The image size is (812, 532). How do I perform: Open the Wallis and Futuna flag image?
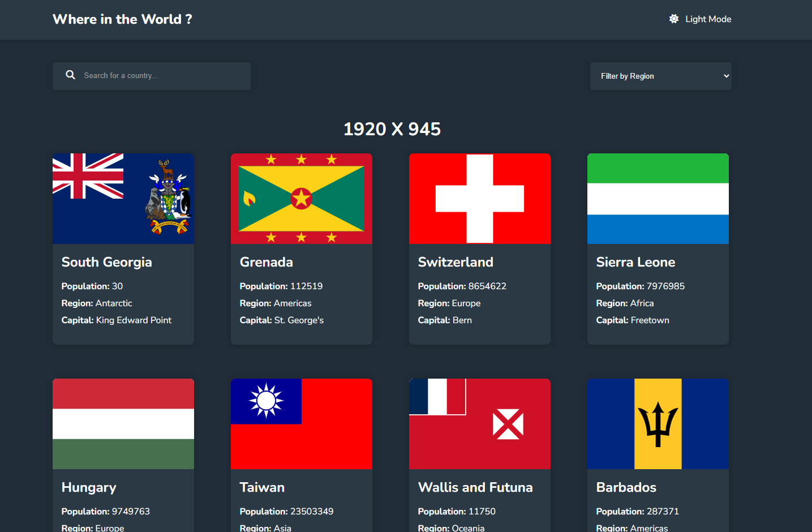[480, 424]
